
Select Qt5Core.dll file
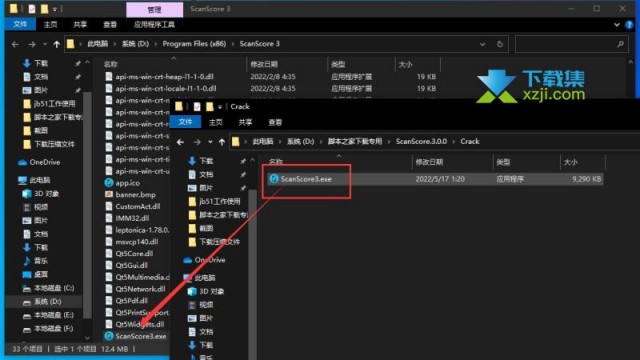coord(129,253)
